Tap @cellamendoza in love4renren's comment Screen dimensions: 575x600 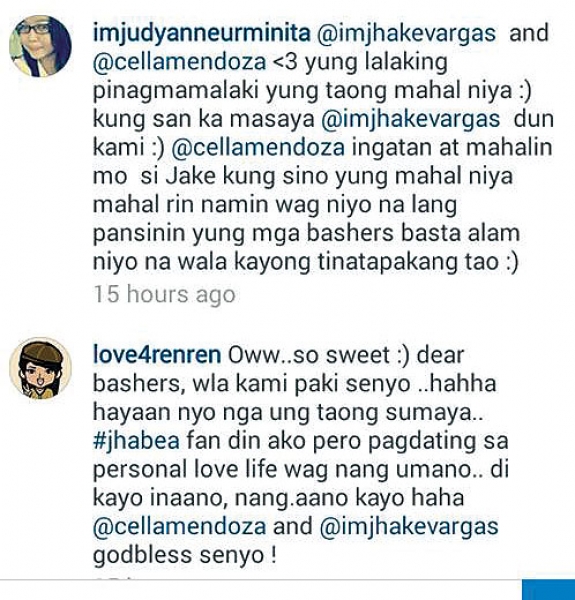pyautogui.click(x=179, y=527)
